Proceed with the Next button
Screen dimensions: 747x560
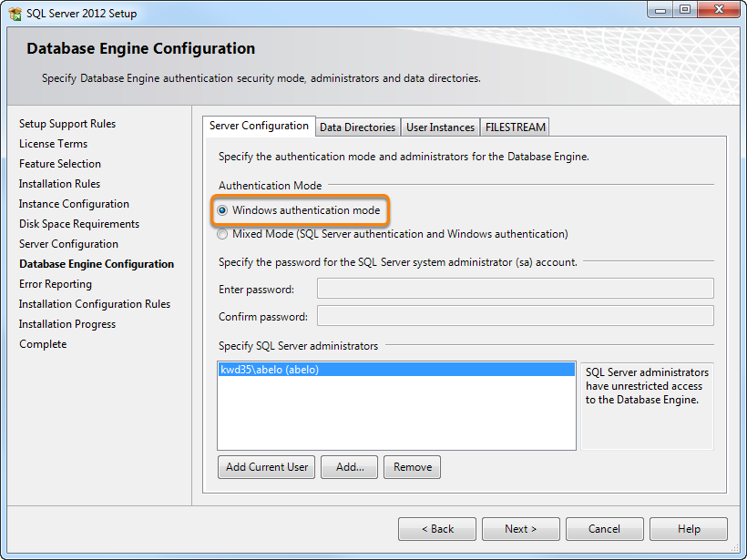521,529
